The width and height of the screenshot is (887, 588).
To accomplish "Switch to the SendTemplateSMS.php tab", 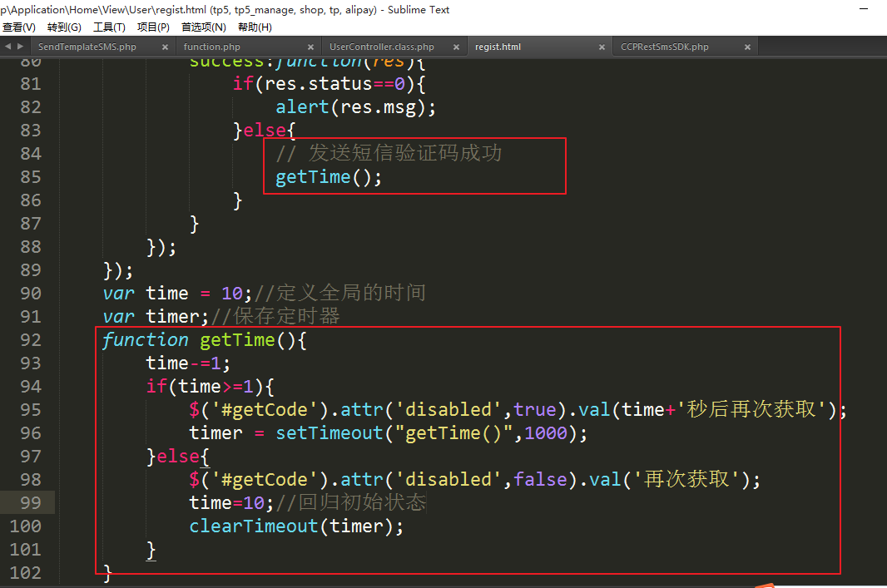I will [x=87, y=47].
